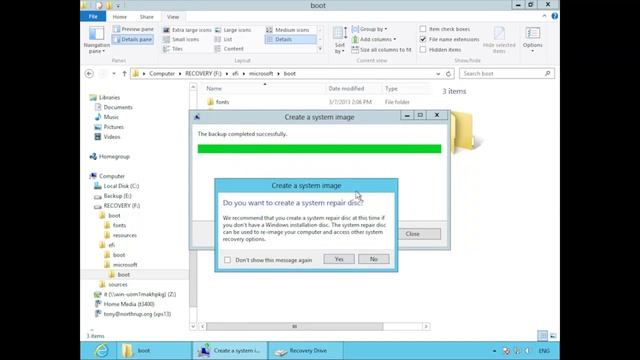Open Add columns dropdown

point(374,39)
